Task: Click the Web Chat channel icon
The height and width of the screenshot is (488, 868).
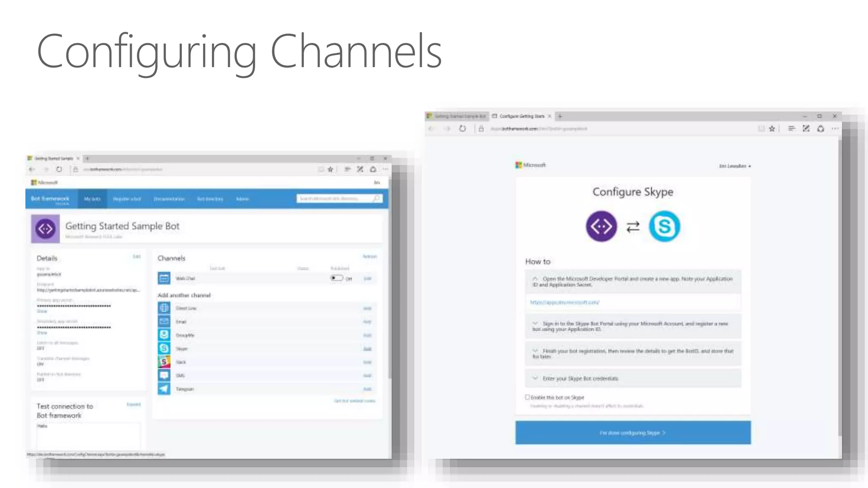Action: 164,278
